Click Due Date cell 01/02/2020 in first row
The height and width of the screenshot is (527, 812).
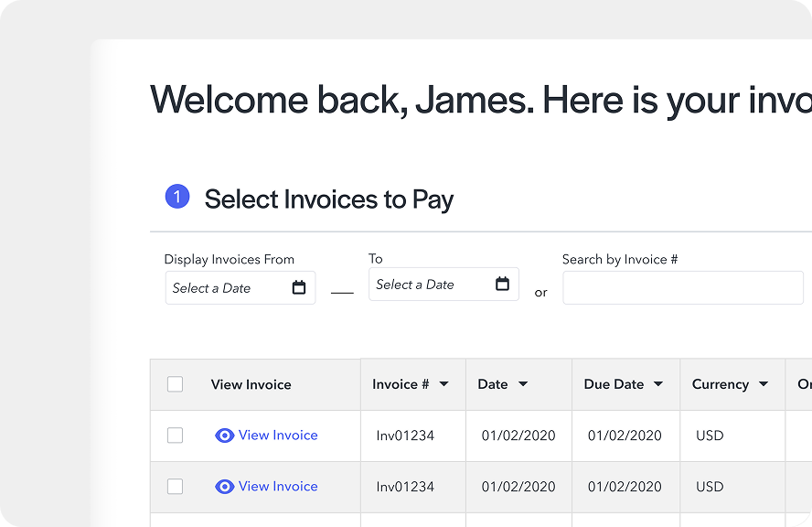(625, 436)
